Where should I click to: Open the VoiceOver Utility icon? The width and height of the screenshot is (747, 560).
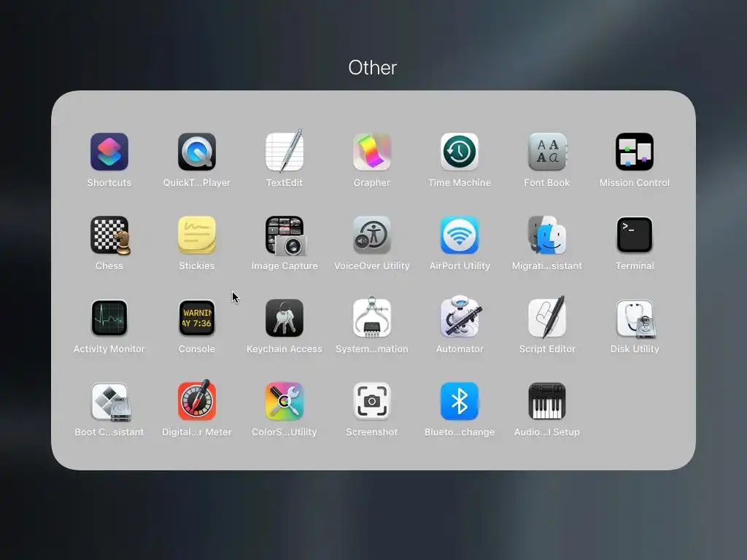pos(372,236)
